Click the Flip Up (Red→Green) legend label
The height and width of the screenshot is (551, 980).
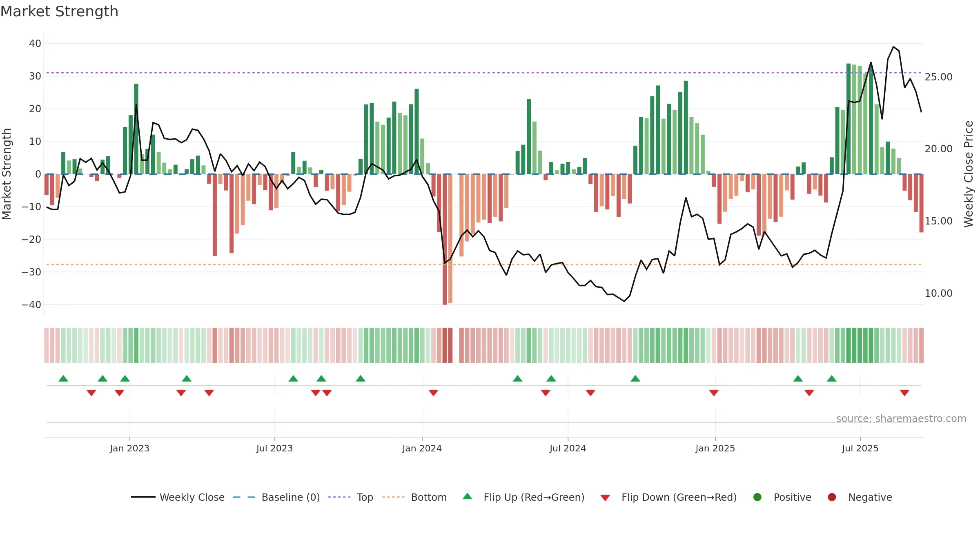click(534, 497)
